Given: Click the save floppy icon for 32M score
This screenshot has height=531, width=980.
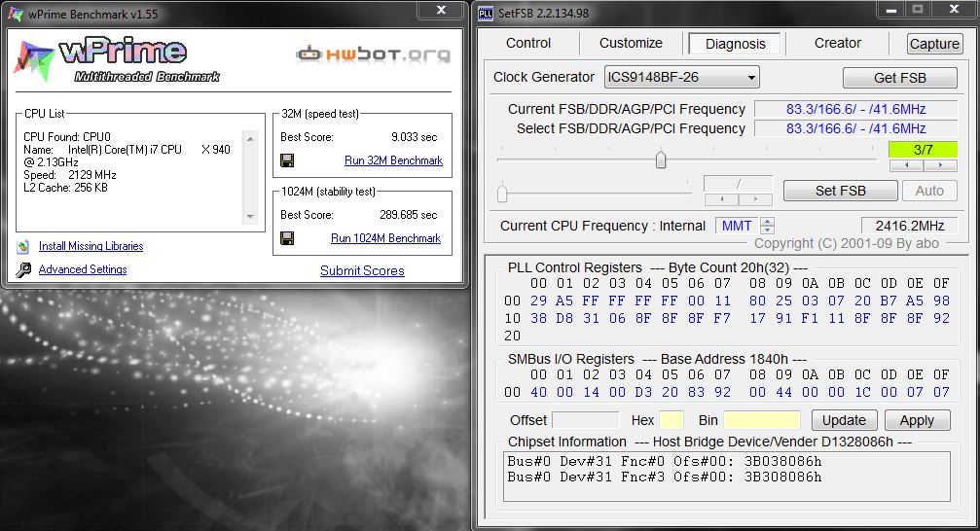Looking at the screenshot, I should pos(287,160).
